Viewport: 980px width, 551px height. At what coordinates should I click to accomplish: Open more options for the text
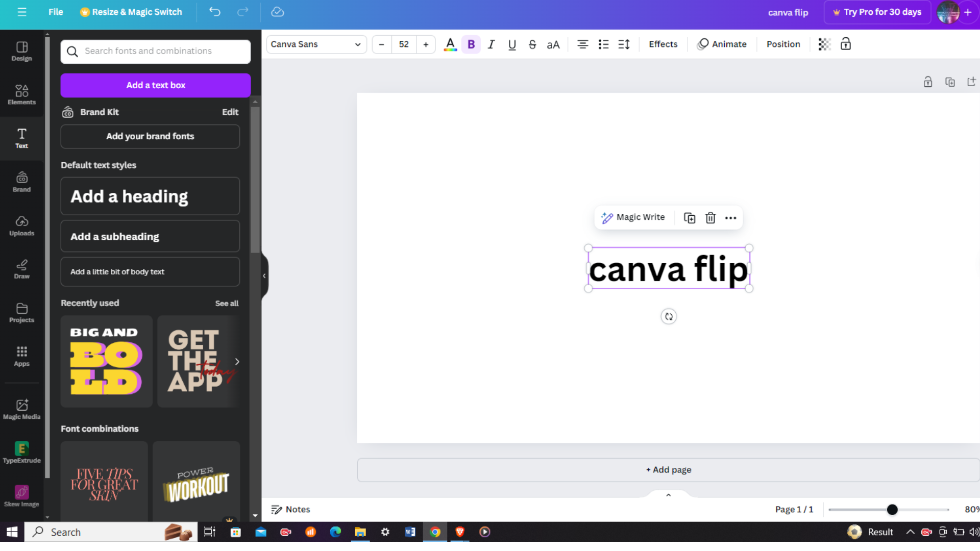point(731,218)
